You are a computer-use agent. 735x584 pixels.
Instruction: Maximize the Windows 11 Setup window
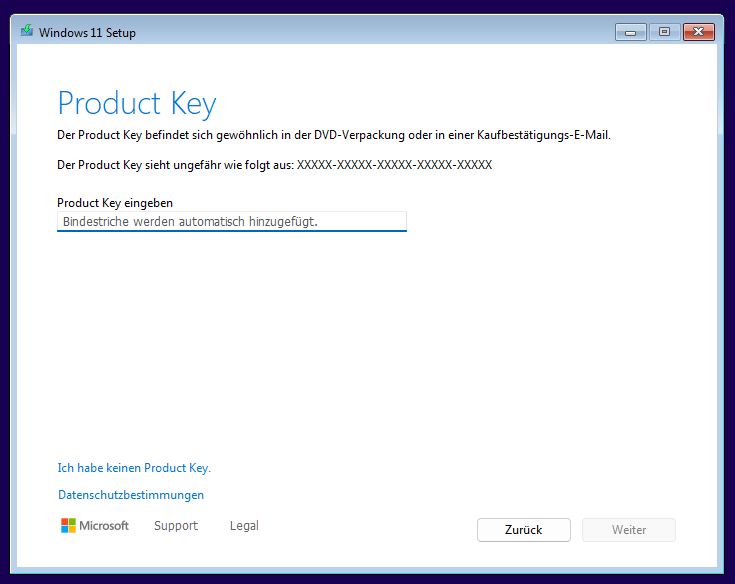click(663, 32)
